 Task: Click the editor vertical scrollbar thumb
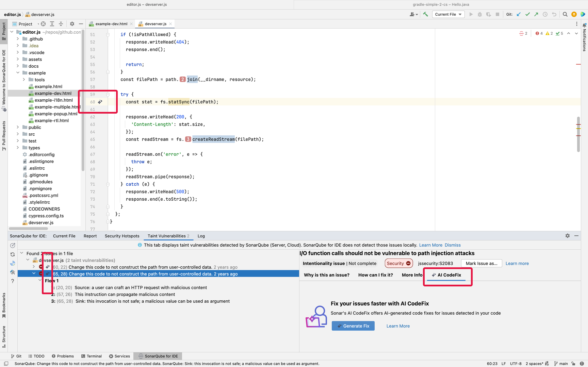point(578,134)
